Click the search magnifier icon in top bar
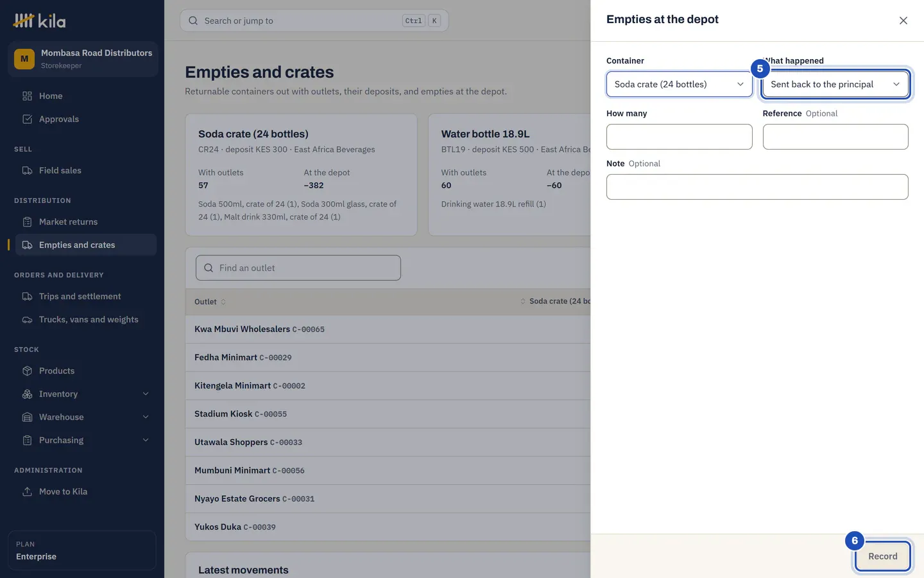Image resolution: width=924 pixels, height=578 pixels. click(x=193, y=21)
